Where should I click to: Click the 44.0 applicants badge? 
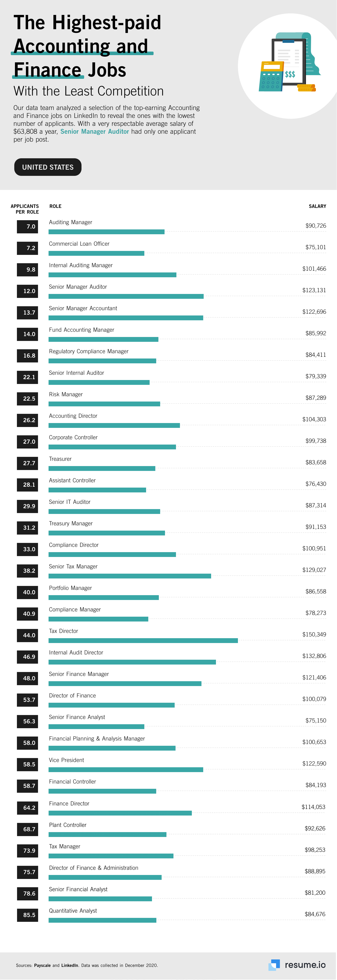27,635
